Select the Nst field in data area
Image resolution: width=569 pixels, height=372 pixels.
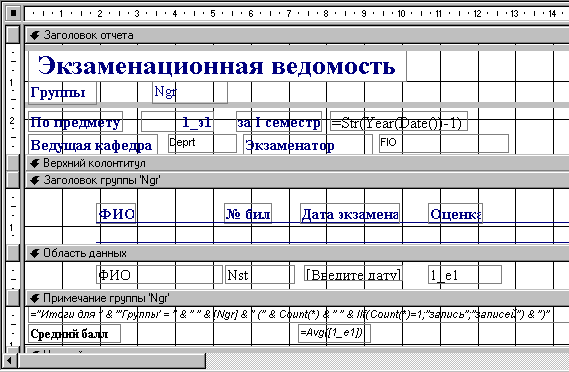[x=259, y=275]
